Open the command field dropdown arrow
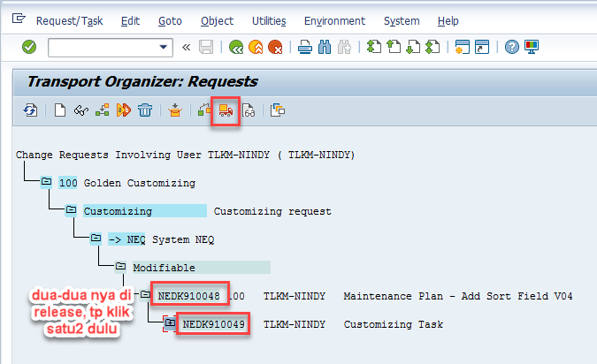This screenshot has height=364, width=597. click(164, 47)
